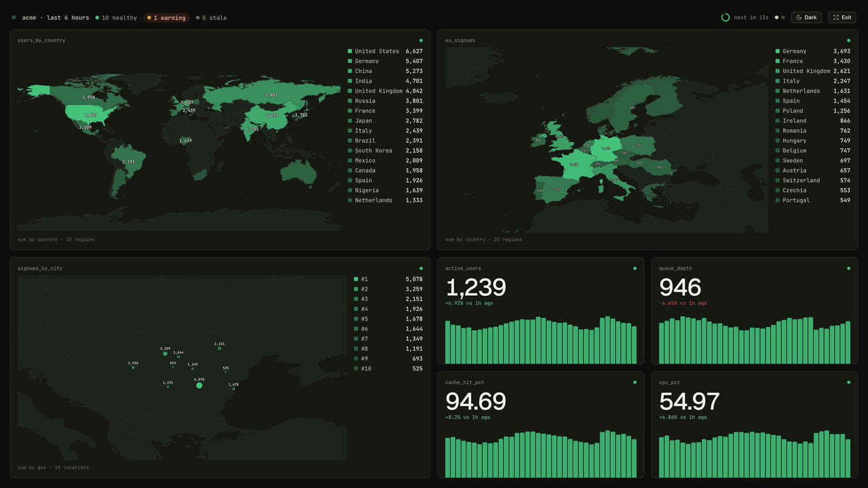Click the swatch beside #1 in city legend
The image size is (868, 488).
[356, 279]
